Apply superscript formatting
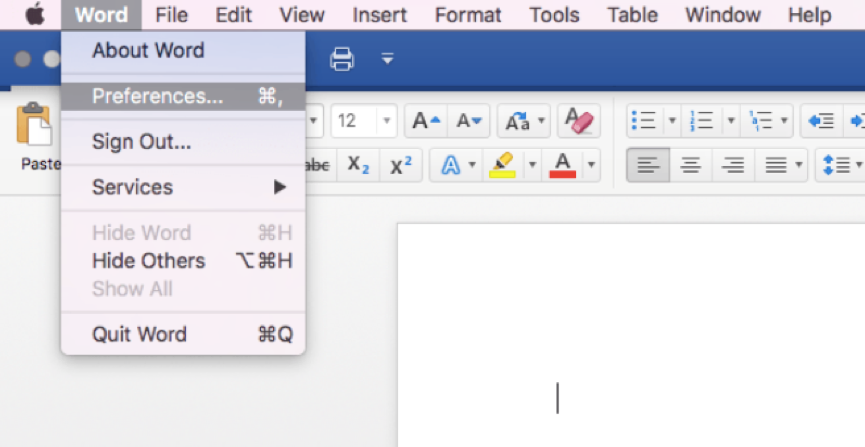 pyautogui.click(x=400, y=165)
